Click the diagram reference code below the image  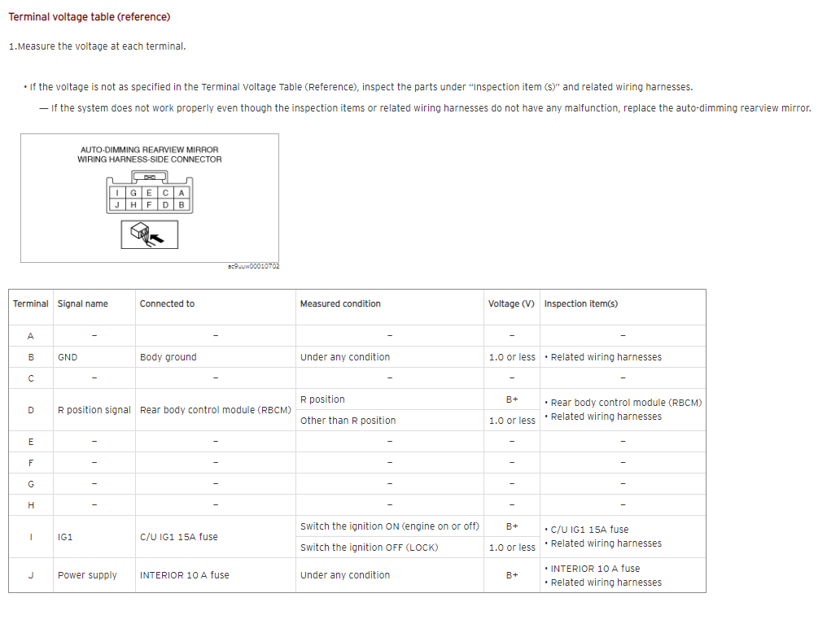(253, 266)
